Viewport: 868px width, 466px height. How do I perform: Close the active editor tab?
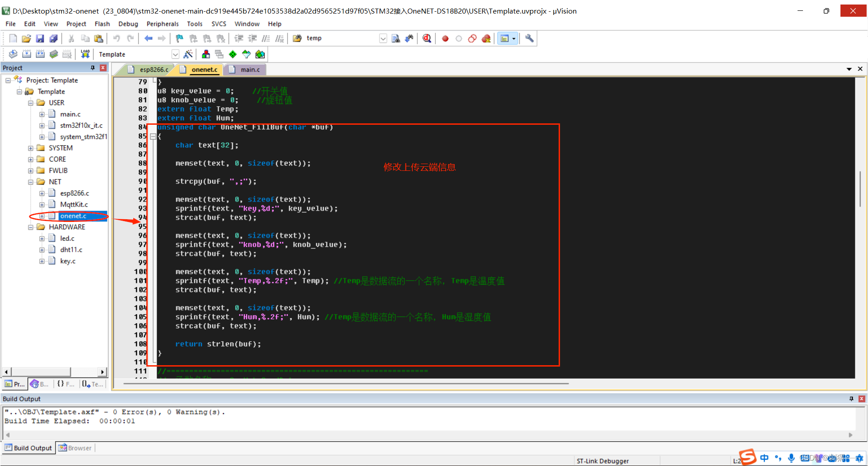coord(860,69)
